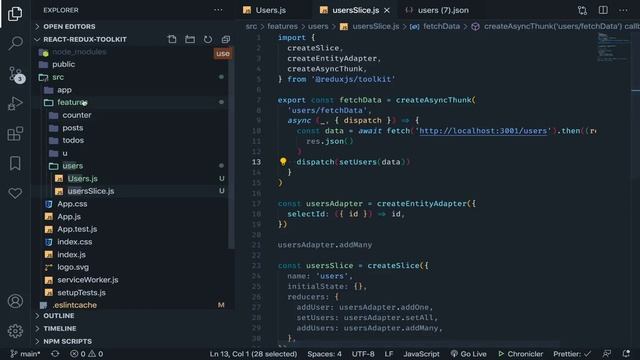Expand the app folder
The height and width of the screenshot is (360, 640).
tap(64, 90)
